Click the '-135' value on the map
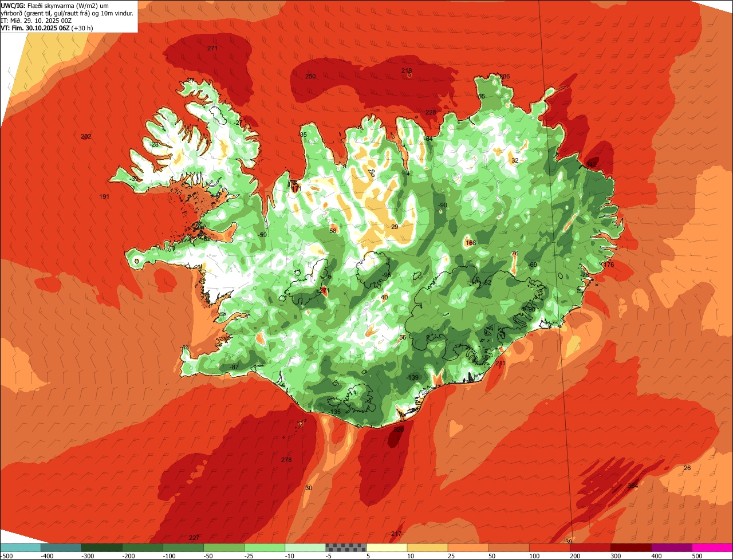The width and height of the screenshot is (733, 560). [335, 412]
